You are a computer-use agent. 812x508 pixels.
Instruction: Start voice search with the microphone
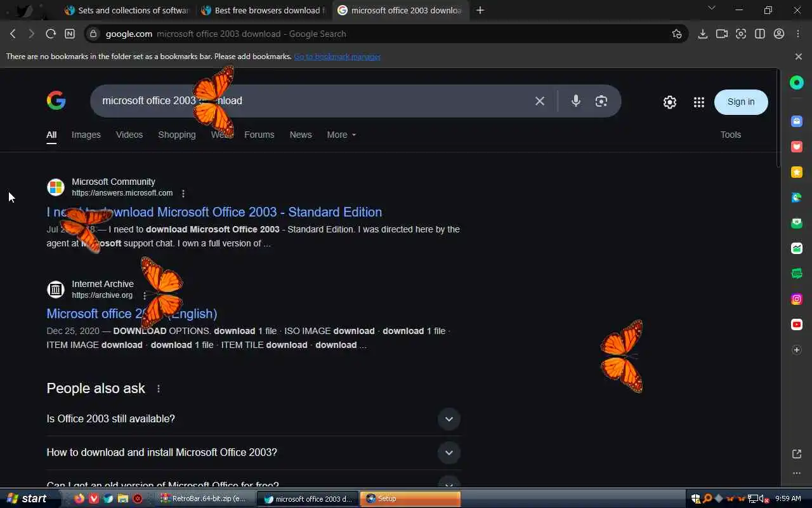pos(575,101)
